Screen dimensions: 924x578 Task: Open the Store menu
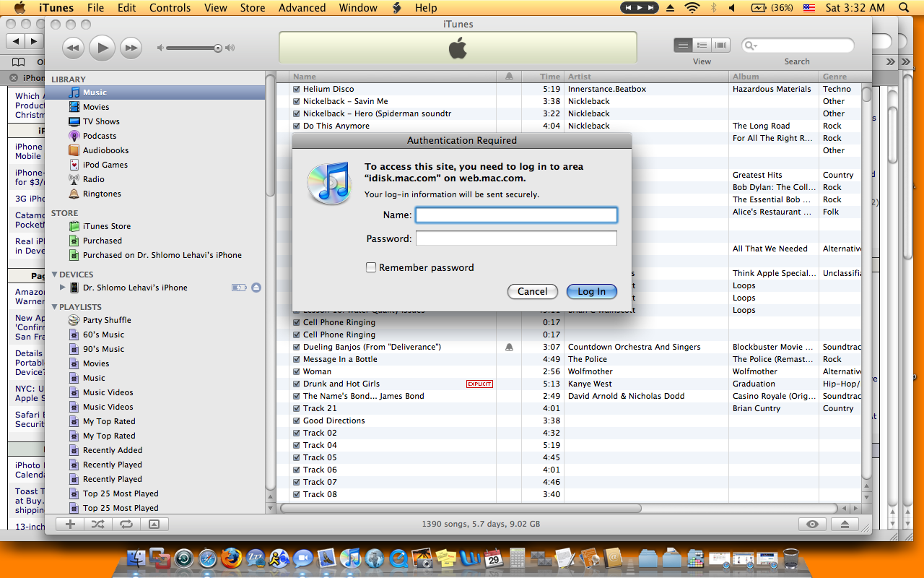(253, 8)
